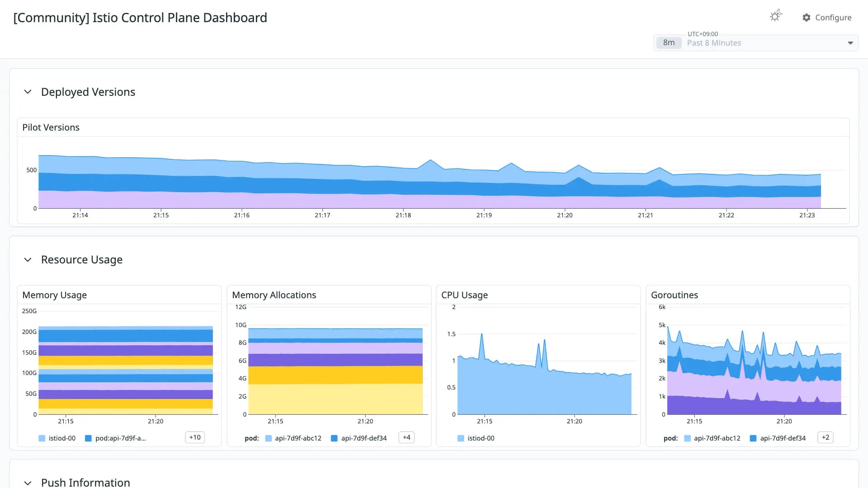Click the Memory Allocations widget title
Image resolution: width=868 pixels, height=488 pixels.
click(x=274, y=295)
